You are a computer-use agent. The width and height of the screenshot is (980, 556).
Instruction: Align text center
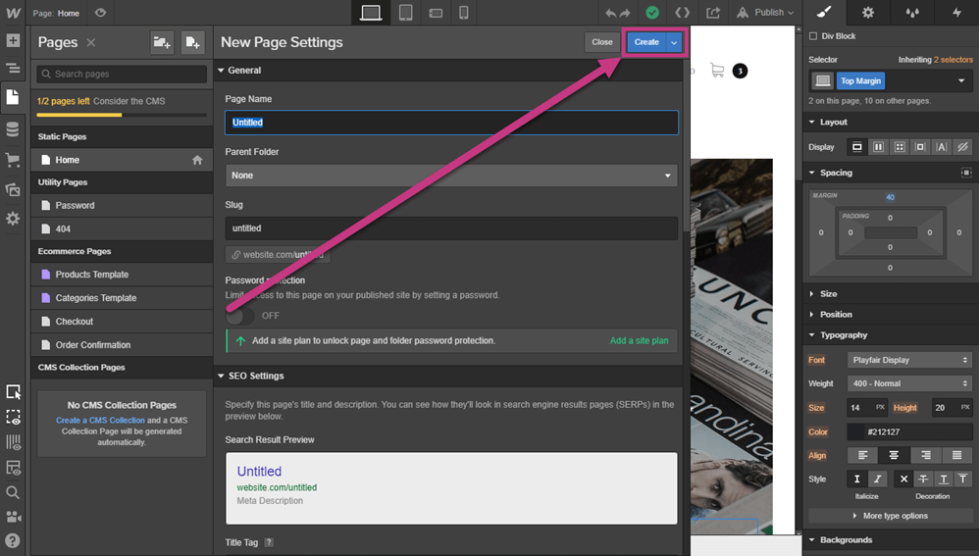point(894,455)
